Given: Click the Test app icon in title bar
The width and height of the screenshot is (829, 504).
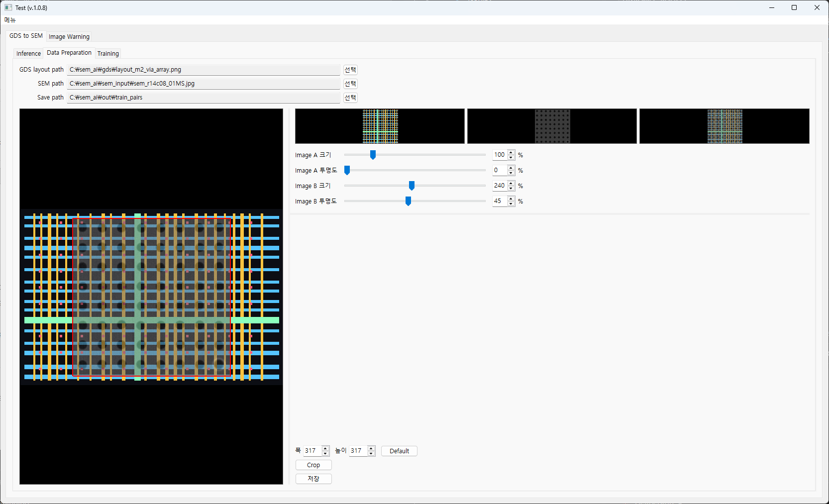Looking at the screenshot, I should pyautogui.click(x=8, y=7).
